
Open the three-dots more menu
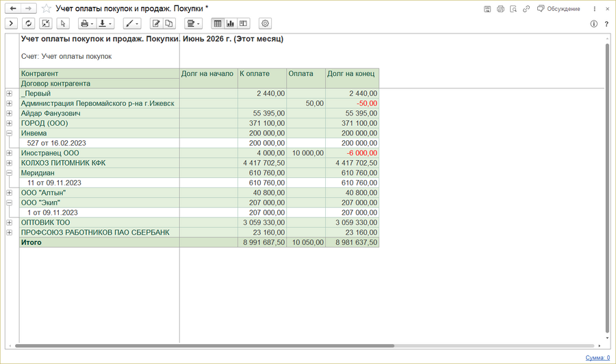click(x=594, y=9)
